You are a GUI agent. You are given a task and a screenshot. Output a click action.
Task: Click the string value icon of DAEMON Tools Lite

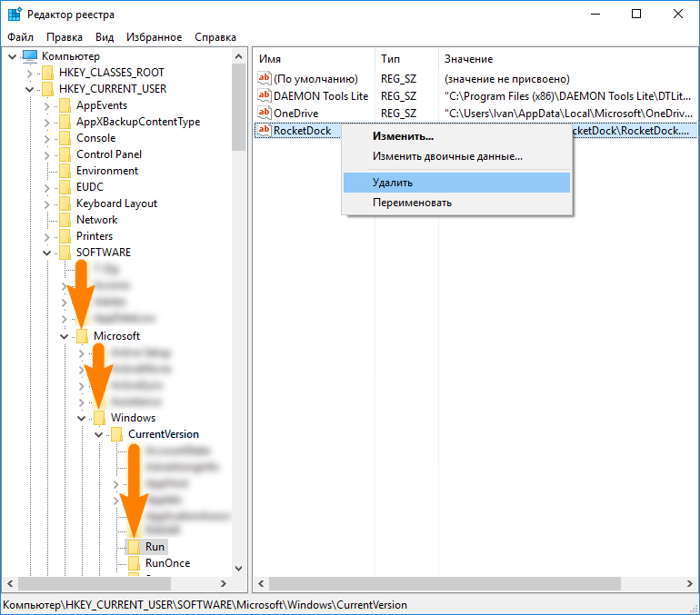click(x=265, y=95)
